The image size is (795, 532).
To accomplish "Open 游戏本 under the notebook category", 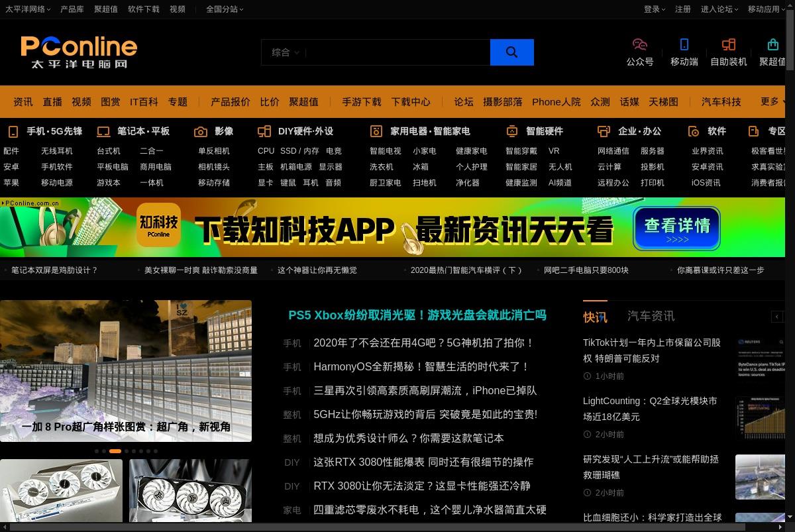I will click(x=109, y=183).
